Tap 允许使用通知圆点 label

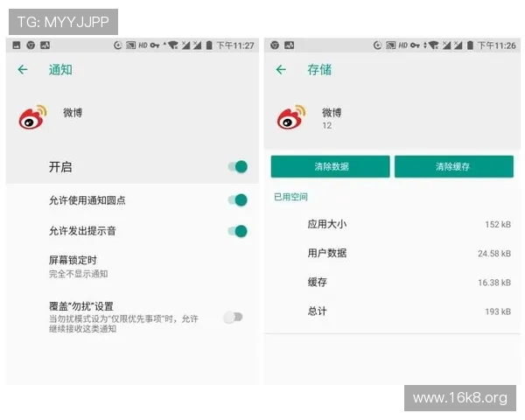click(x=87, y=200)
